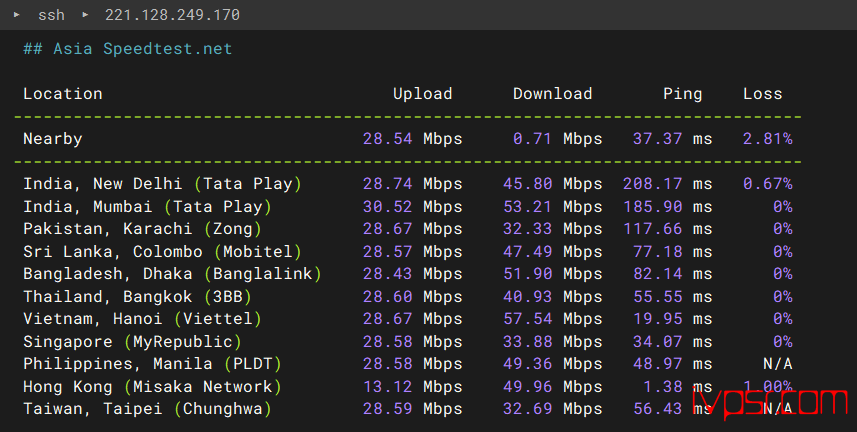
Task: Select Hong Kong download value 49.96
Action: coord(527,387)
